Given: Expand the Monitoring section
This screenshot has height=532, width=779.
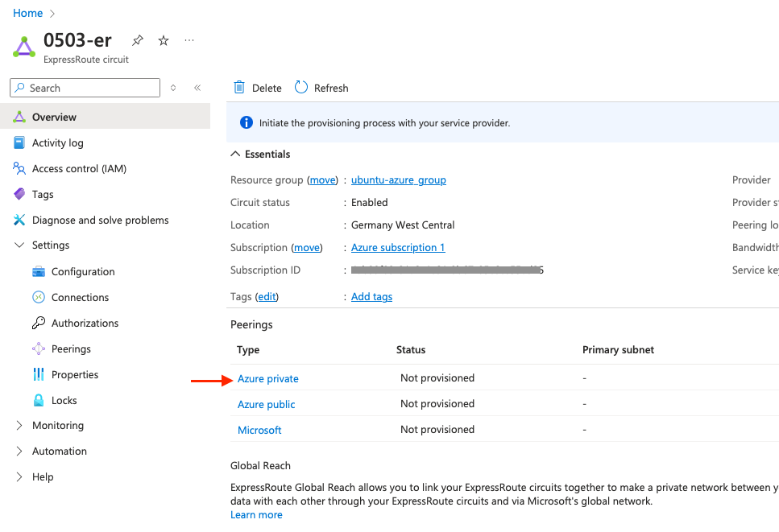Looking at the screenshot, I should tap(19, 425).
